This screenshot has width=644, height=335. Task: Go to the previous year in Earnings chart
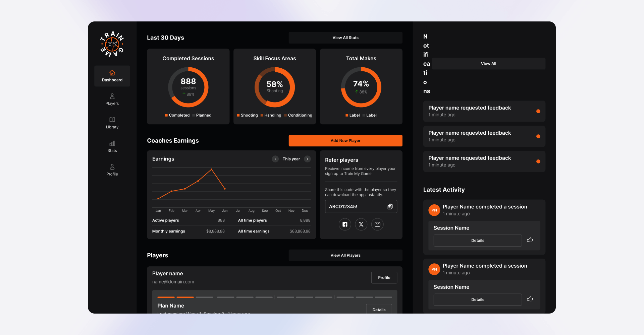(x=275, y=159)
